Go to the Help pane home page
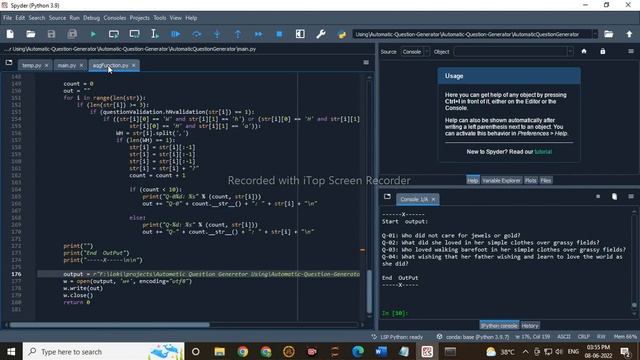640x360 pixels. pyautogui.click(x=584, y=51)
